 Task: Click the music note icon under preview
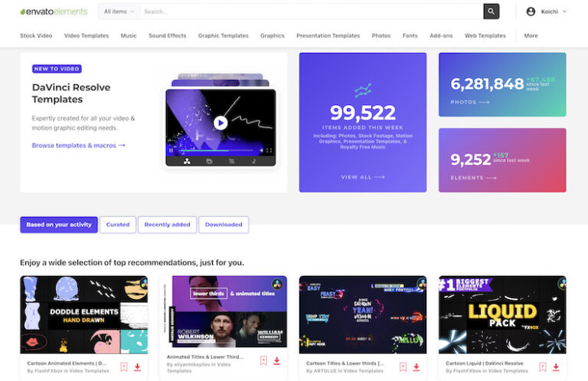[x=254, y=161]
